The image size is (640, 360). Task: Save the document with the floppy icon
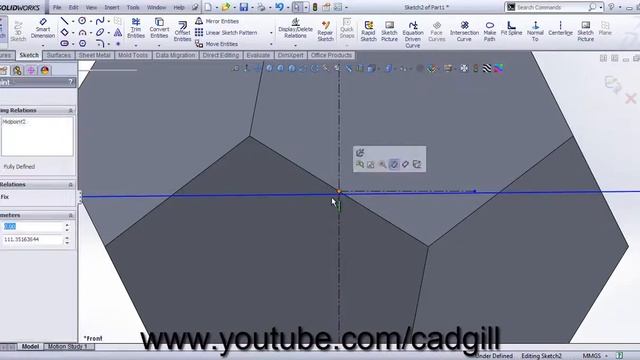244,7
